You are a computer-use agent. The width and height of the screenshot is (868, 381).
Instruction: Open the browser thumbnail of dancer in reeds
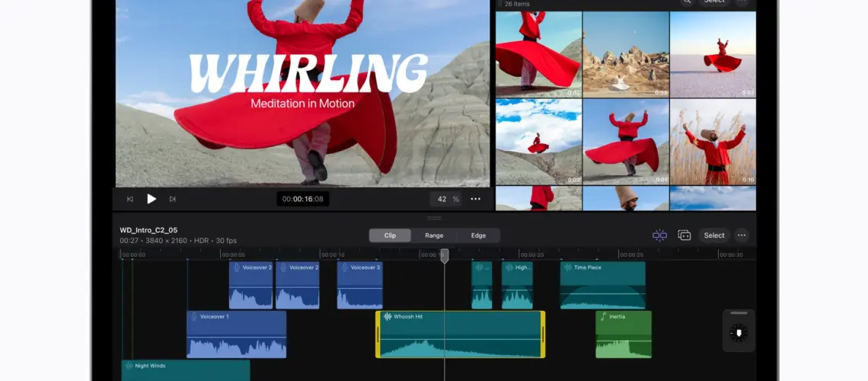pos(713,142)
